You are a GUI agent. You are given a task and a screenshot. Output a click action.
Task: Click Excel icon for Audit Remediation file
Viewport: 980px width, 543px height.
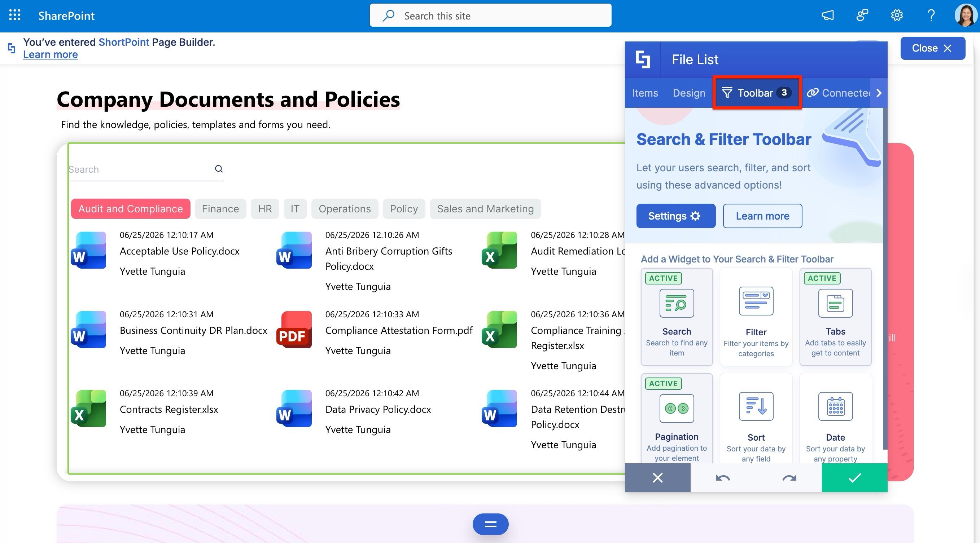point(499,250)
